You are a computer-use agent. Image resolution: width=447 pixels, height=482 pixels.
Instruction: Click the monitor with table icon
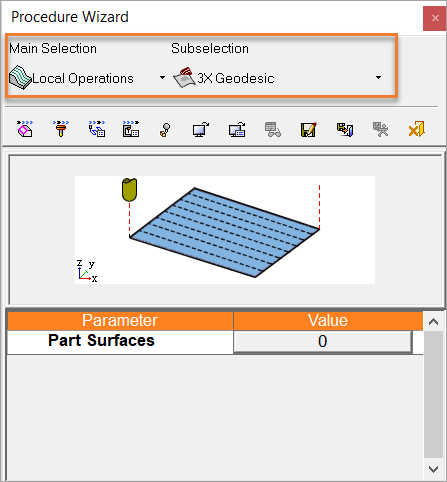click(237, 129)
